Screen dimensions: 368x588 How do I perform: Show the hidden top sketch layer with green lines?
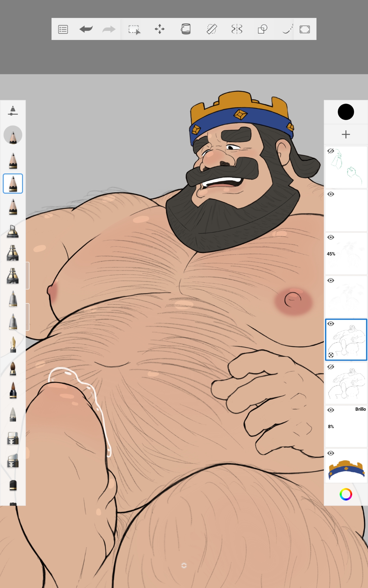coord(331,151)
